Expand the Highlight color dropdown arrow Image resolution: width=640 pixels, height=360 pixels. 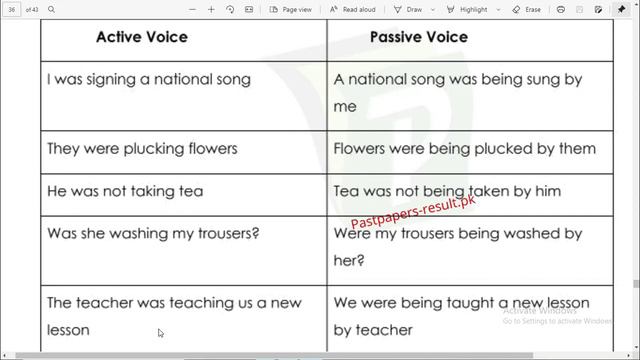(x=498, y=9)
